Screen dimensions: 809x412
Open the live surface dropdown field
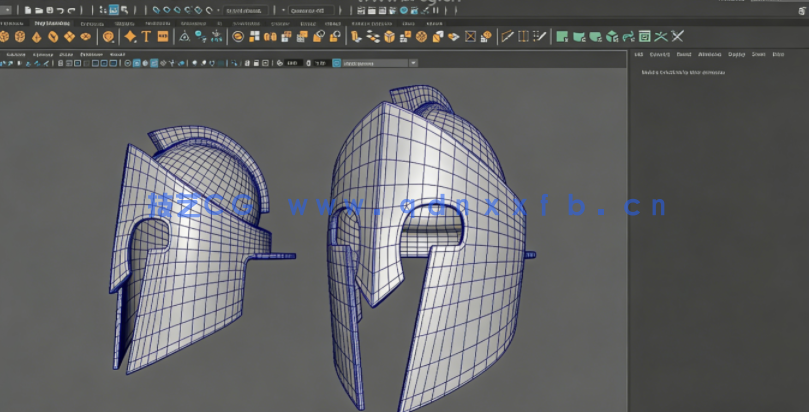coord(246,10)
